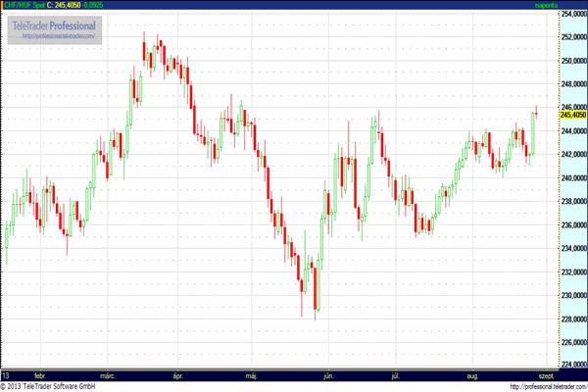
Task: Select the 'ápr.' month on time axis
Action: [x=177, y=375]
